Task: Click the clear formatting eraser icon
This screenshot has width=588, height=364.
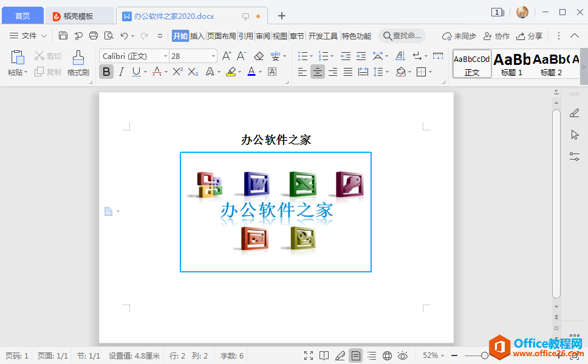Action: point(259,56)
